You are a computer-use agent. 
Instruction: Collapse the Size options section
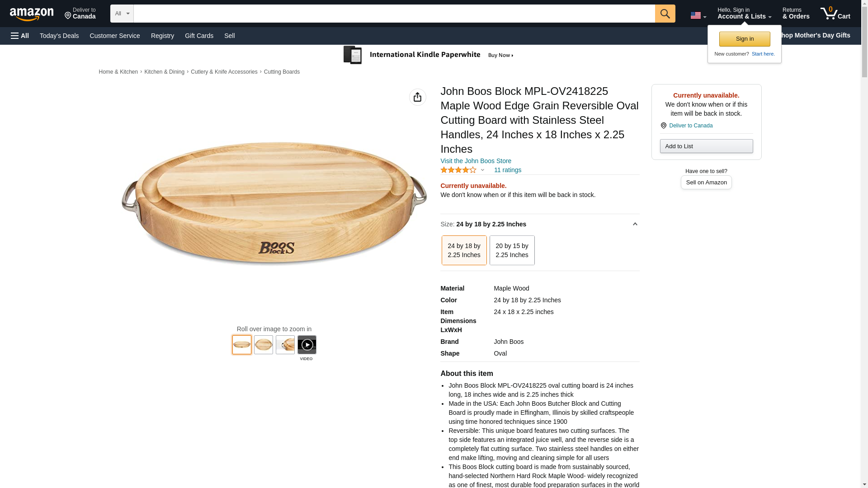635,224
